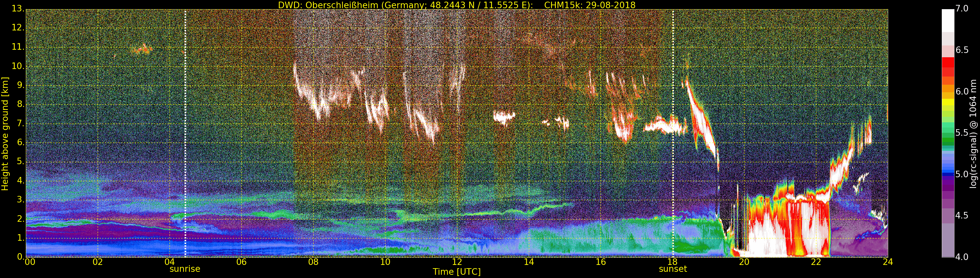Click the '14' time tick label
Viewport: 980px width, 278px height.
coord(529,262)
